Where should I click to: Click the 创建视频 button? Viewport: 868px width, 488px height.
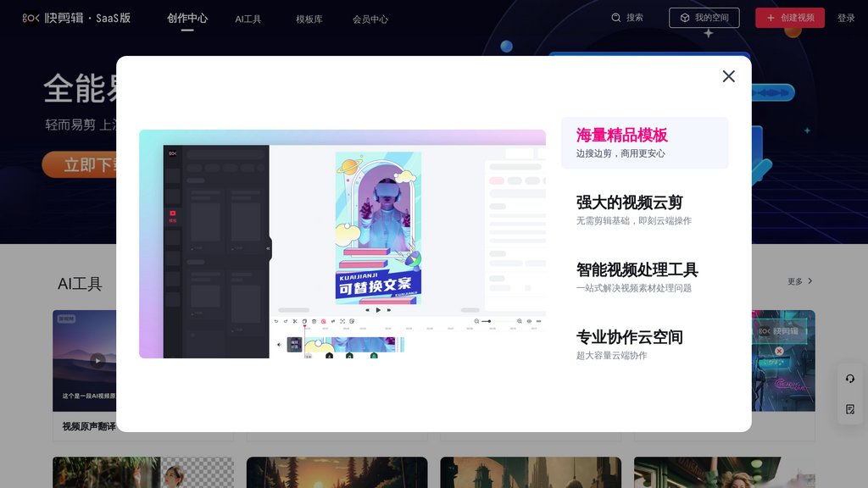click(x=792, y=18)
